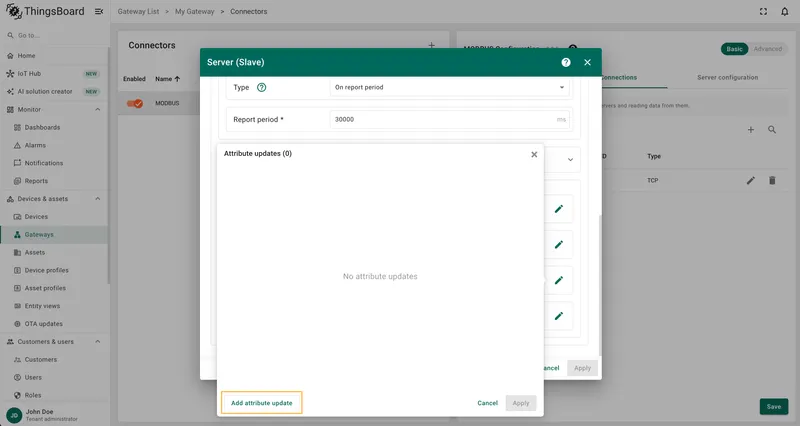Open the Server configuration tab
The image size is (800, 426).
click(728, 78)
